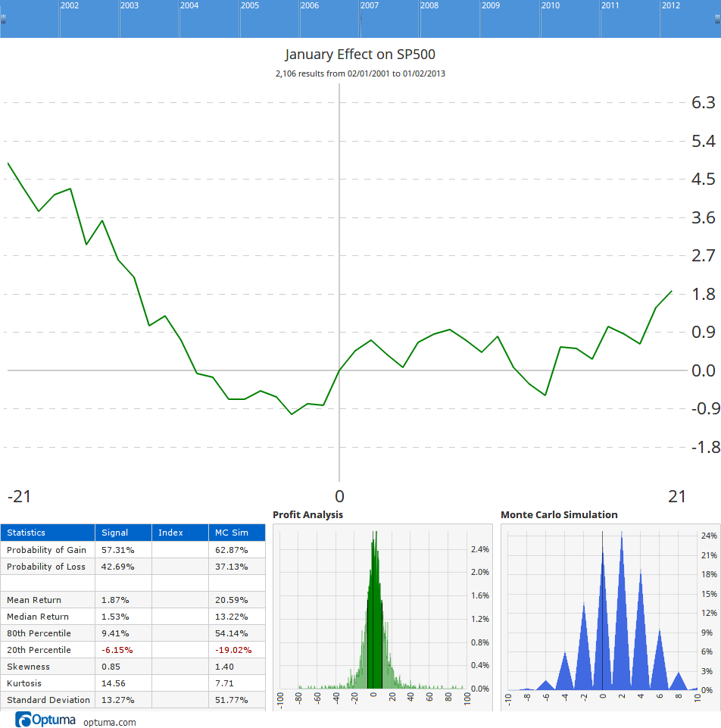This screenshot has width=721, height=728.
Task: Select the Mean Return row label
Action: click(x=34, y=600)
